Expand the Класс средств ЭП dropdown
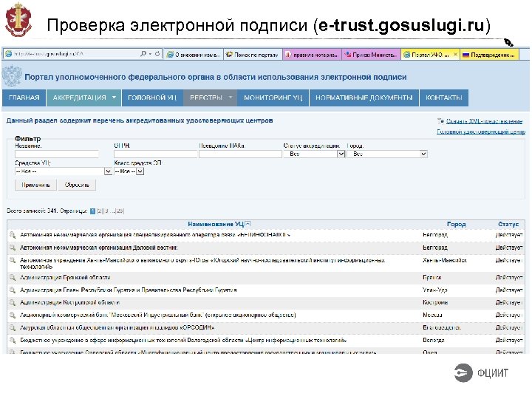The image size is (532, 399). point(140,171)
